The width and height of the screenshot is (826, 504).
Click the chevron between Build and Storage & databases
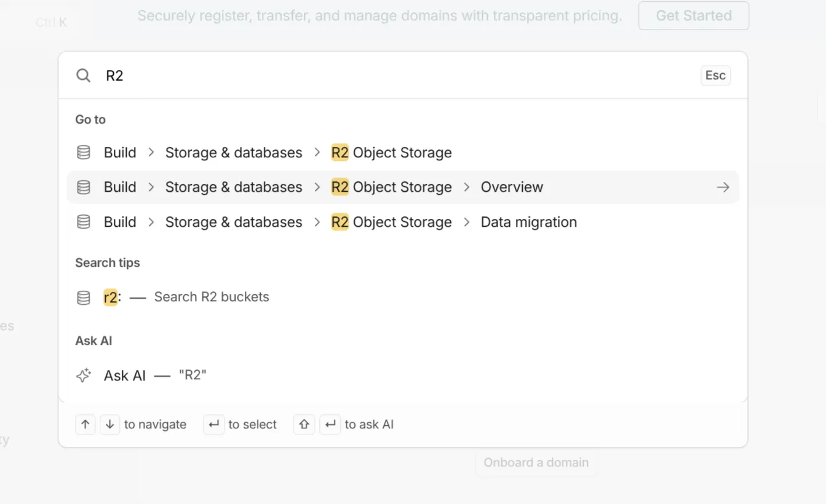(x=151, y=152)
